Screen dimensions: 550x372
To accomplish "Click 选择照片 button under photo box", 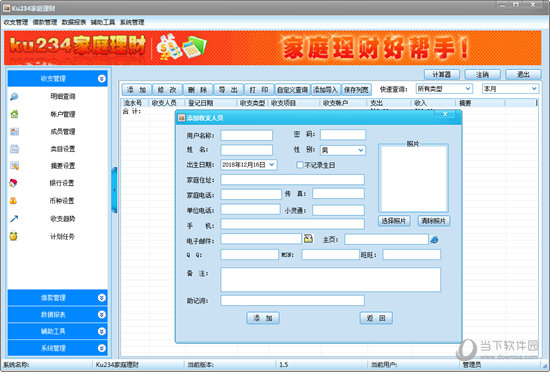I will pyautogui.click(x=394, y=221).
